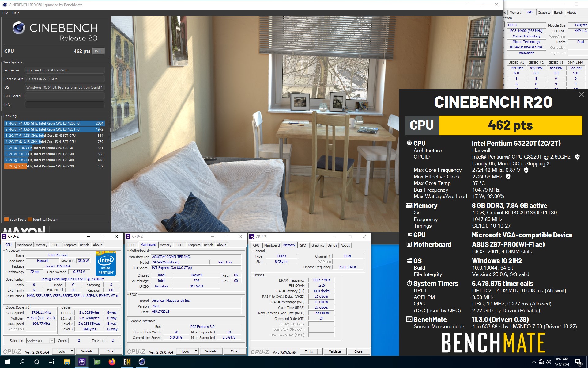Select ranking row Pentium G3250
Screen dimensions: 588x368
54,148
